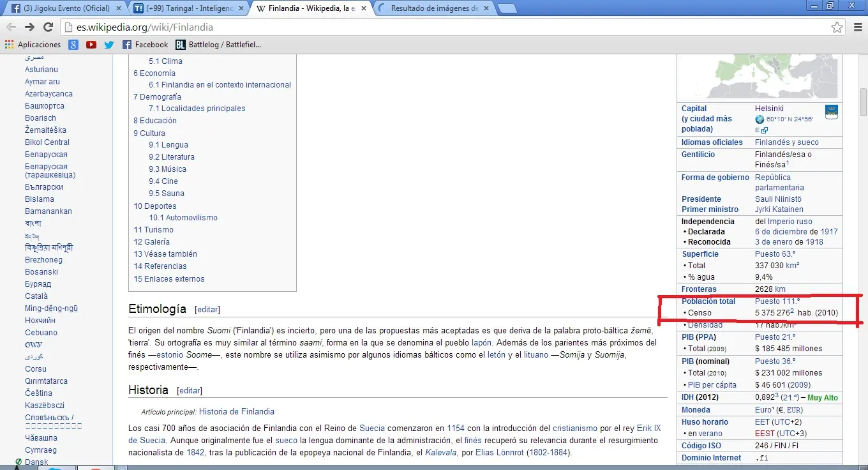The width and height of the screenshot is (868, 470).
Task: Switch to the Jigoku Evento (Oficial) tab
Action: click(x=67, y=9)
